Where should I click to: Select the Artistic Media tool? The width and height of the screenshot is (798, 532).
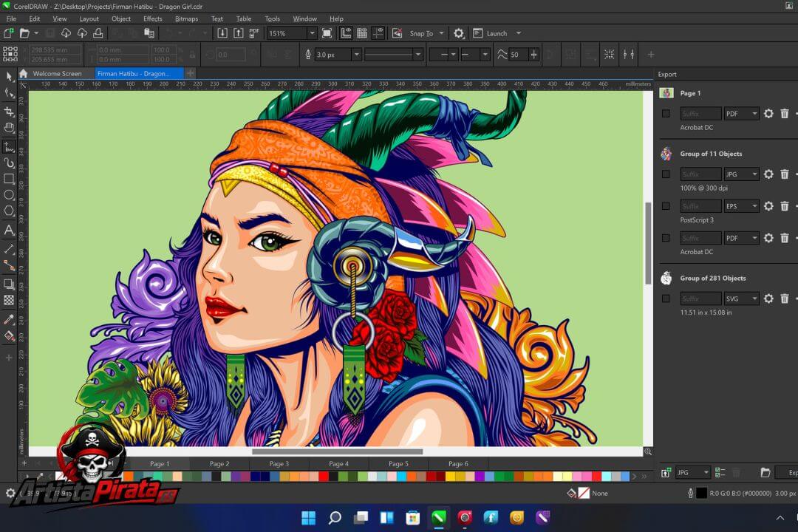9,163
